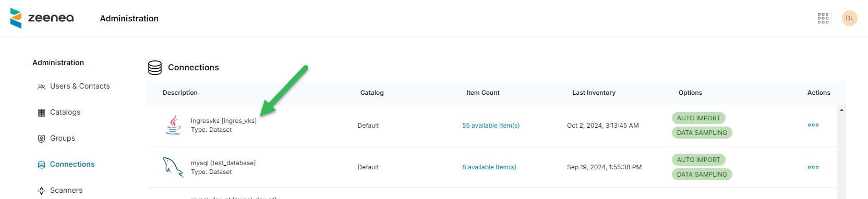Viewport: 868px width, 199px height.
Task: Click the Users & Contacts sidebar icon
Action: 41,86
